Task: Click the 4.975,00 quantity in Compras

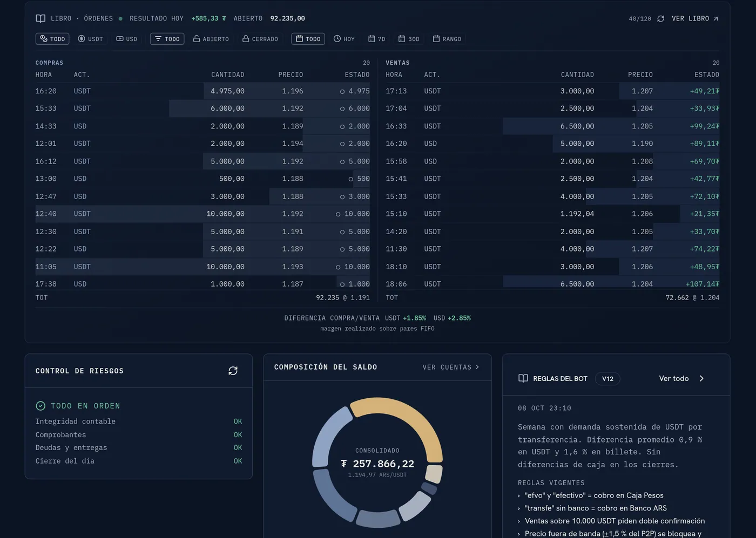Action: (x=227, y=91)
